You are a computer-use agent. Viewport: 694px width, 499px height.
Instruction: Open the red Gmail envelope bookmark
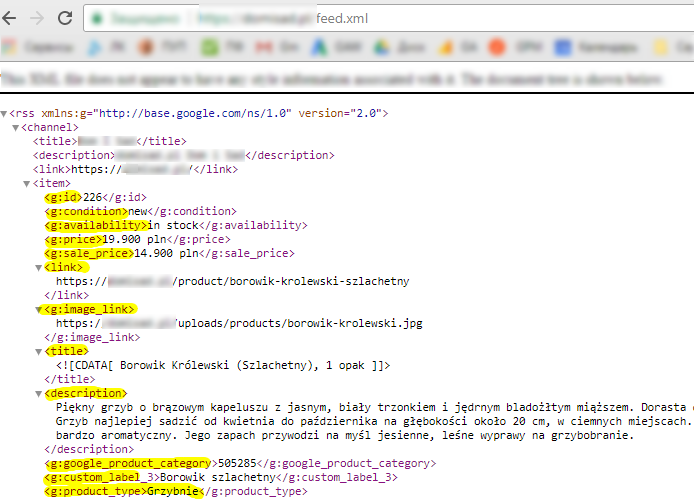(x=264, y=47)
